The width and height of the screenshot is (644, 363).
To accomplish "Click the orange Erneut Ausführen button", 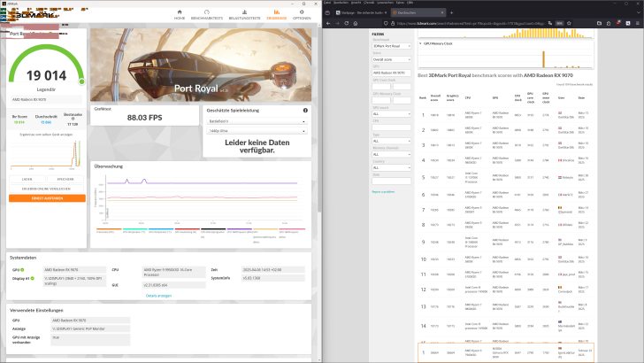I will pos(47,198).
